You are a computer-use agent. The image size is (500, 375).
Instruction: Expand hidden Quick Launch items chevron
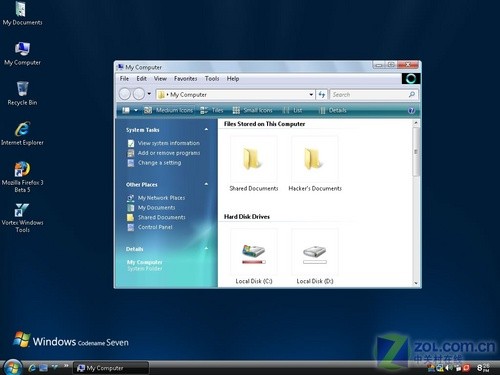point(66,366)
